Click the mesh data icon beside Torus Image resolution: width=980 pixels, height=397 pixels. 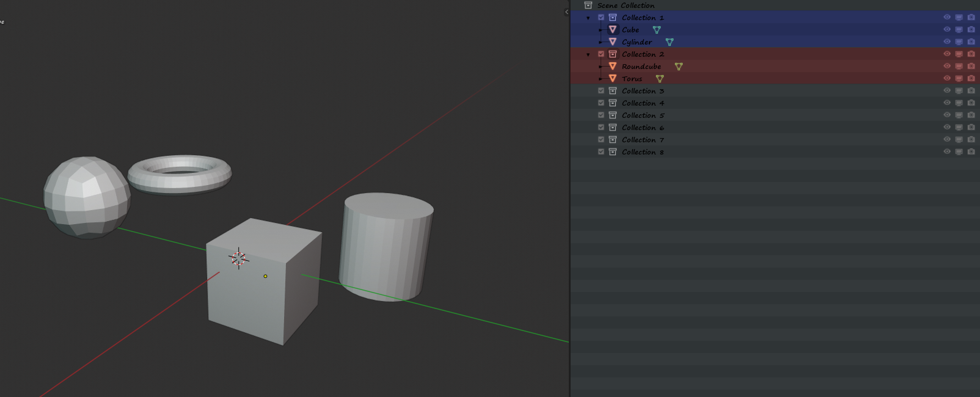click(x=660, y=78)
